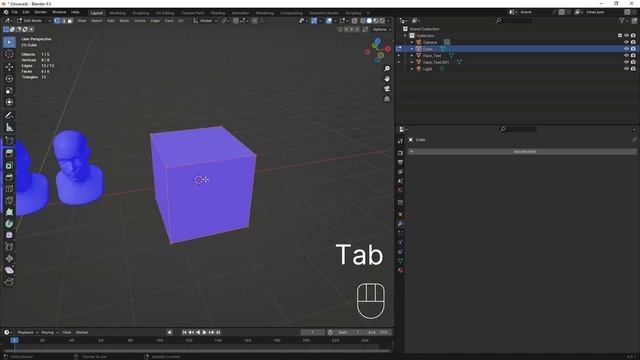Click the viewport pan hand icon
The height and width of the screenshot is (360, 640).
point(387,79)
